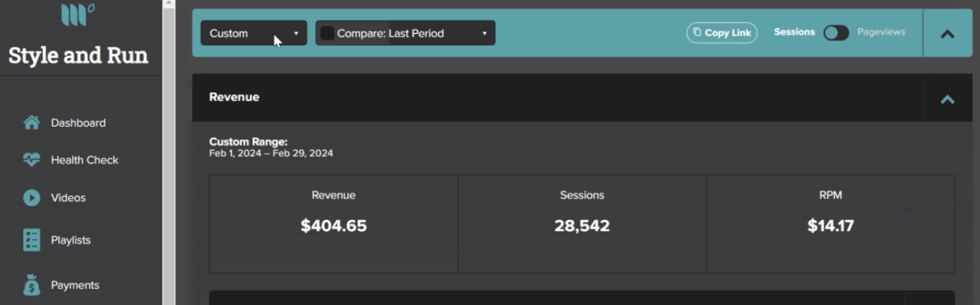Screen dimensions: 980x305
Task: Open the Payments menu item
Action: coord(75,284)
